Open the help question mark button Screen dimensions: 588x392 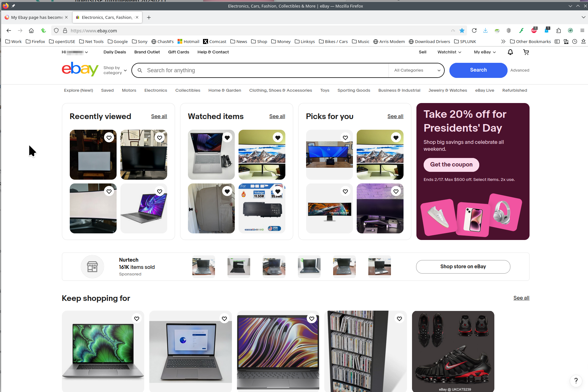[x=576, y=381]
